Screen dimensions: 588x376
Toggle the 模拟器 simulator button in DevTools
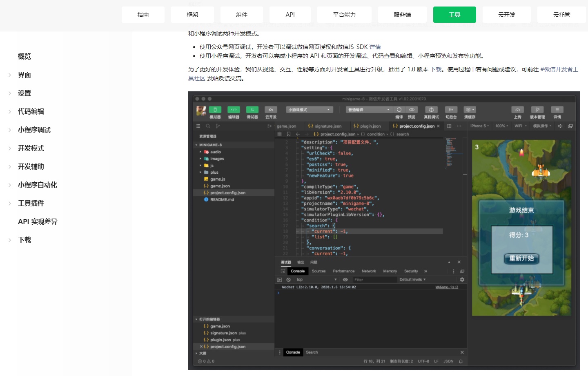point(215,110)
